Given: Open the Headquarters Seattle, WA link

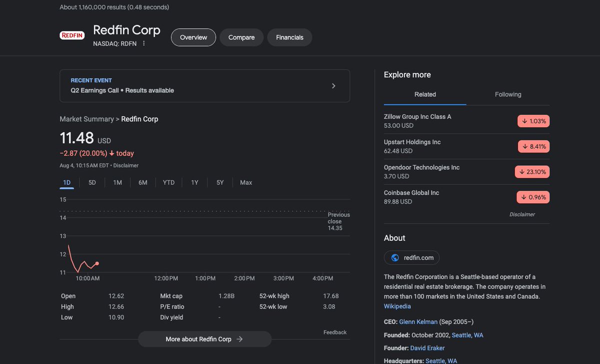Looking at the screenshot, I should [441, 361].
